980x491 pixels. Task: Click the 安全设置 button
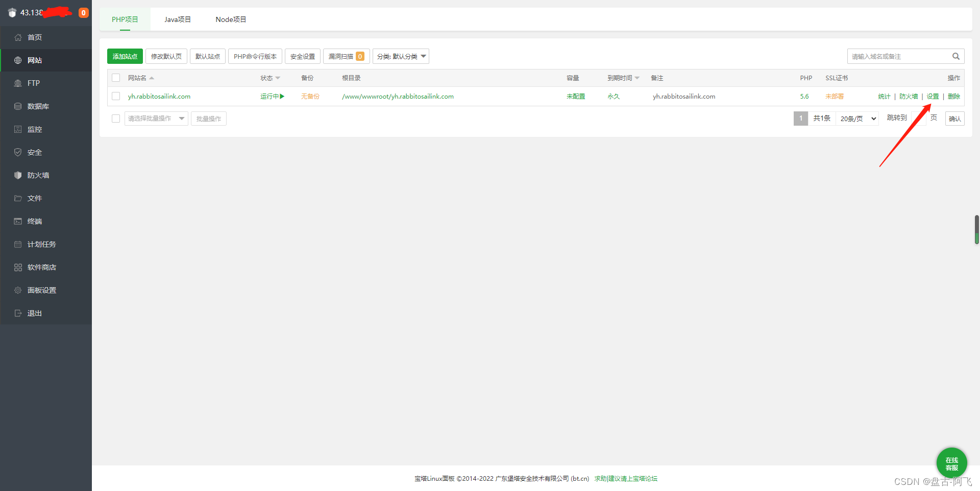coord(303,56)
